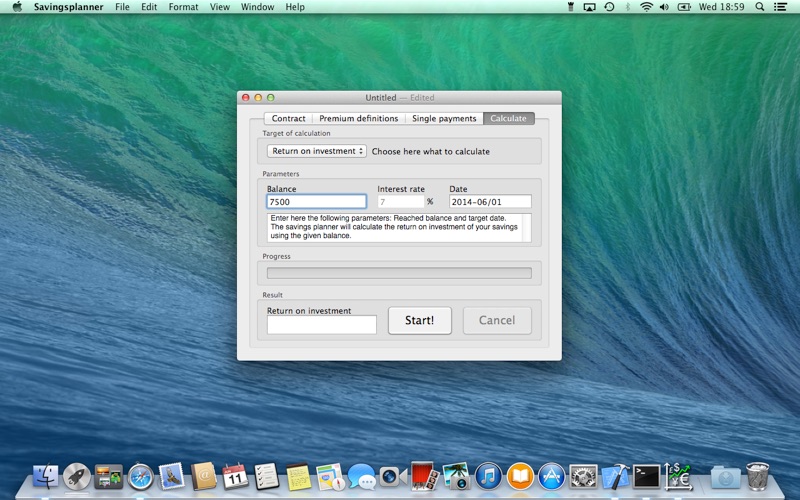800x500 pixels.
Task: Close the Untitled window
Action: click(245, 97)
